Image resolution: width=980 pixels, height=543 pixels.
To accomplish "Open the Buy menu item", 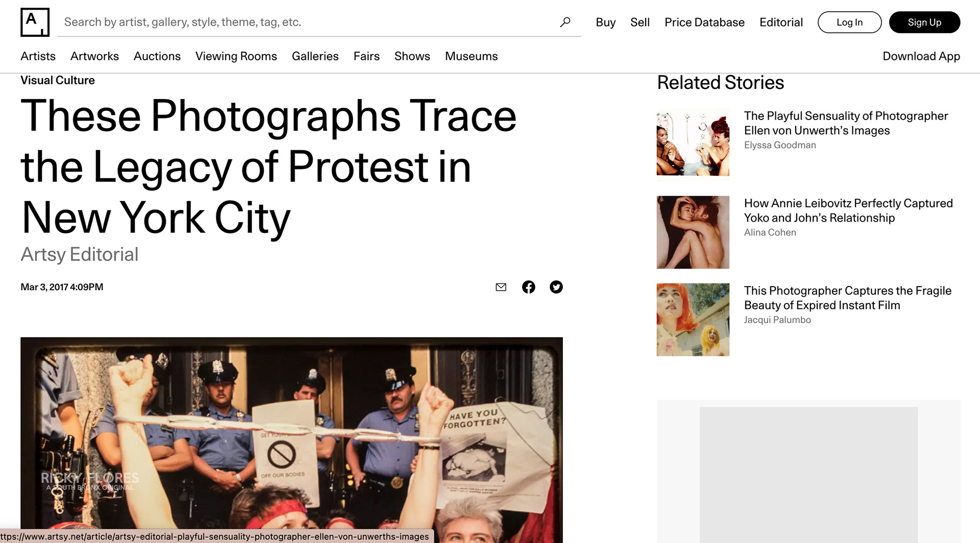I will coord(605,22).
